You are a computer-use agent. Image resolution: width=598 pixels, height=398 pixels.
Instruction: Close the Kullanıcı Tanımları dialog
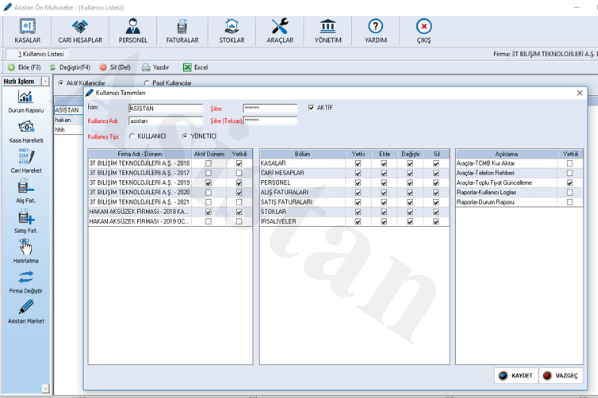[579, 93]
